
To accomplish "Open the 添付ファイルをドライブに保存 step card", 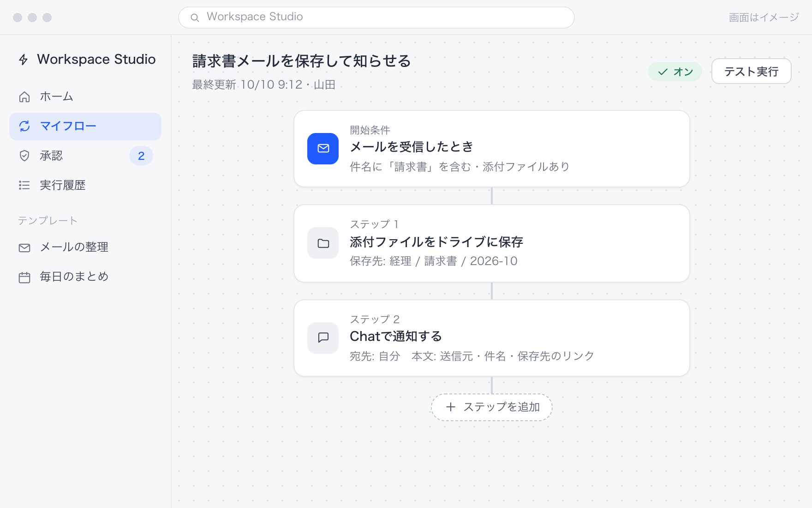I will [492, 243].
